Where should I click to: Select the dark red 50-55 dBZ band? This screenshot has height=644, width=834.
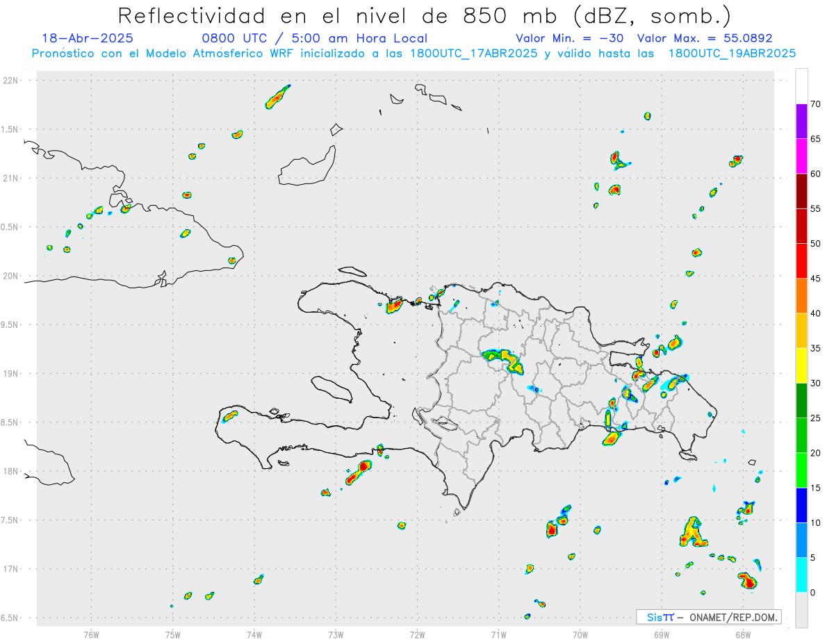(801, 226)
